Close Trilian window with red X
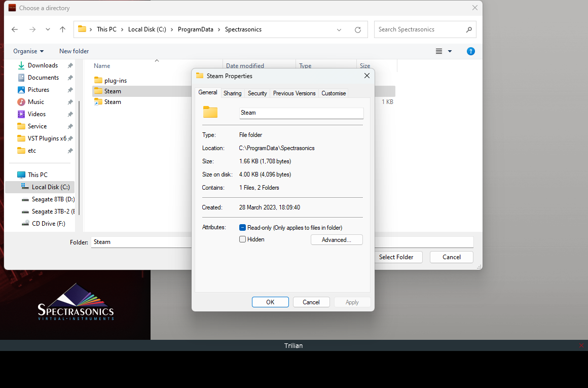Screen dimensions: 588x388 581,345
